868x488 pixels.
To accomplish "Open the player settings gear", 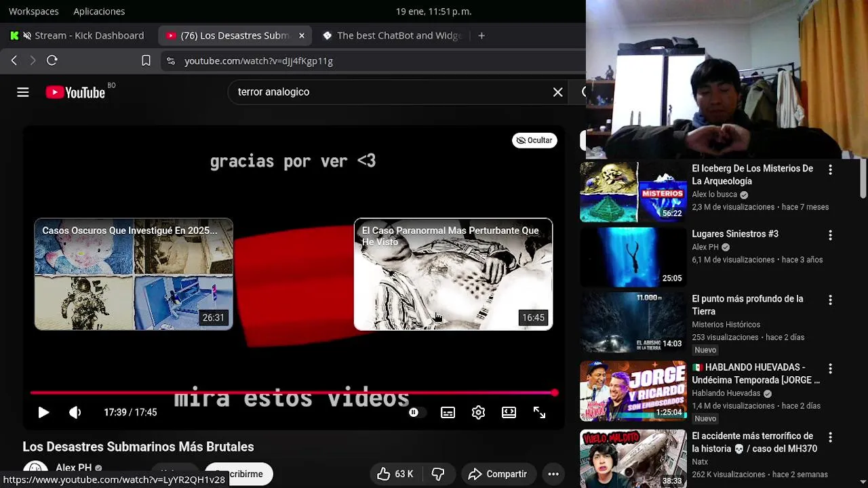I will pos(478,412).
